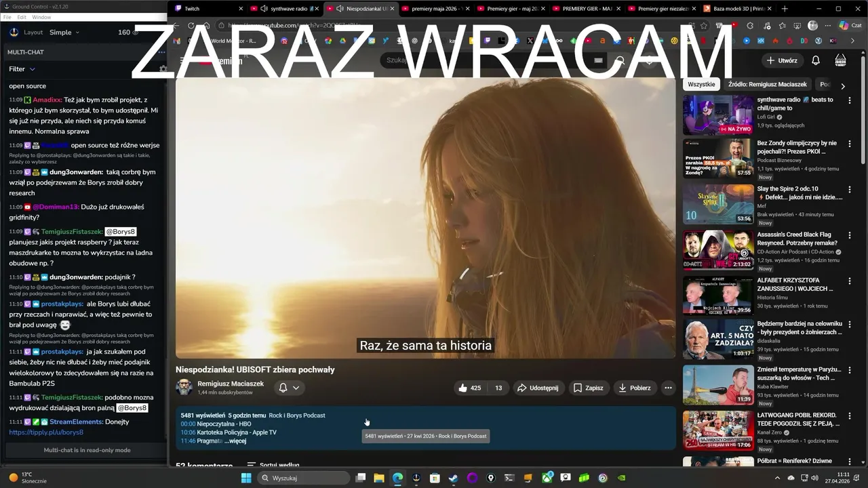Screen dimensions: 868x488
Task: Show hidden system tray icons
Action: pyautogui.click(x=777, y=478)
